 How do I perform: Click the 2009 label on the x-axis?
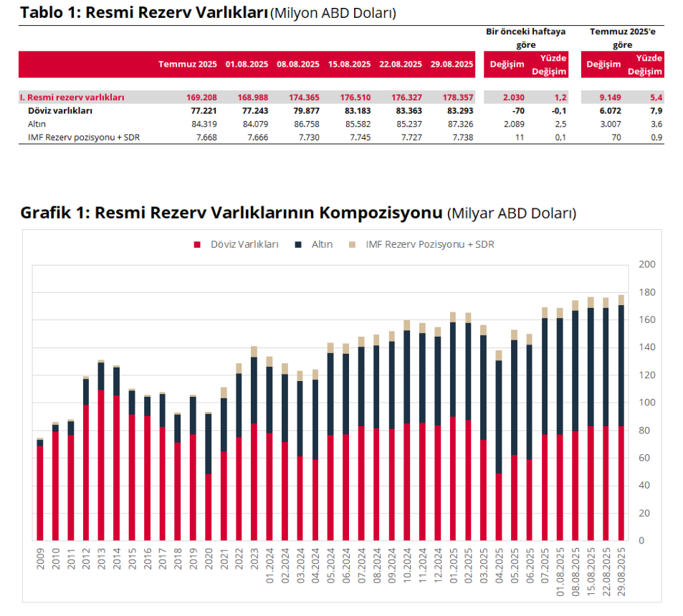[x=40, y=559]
